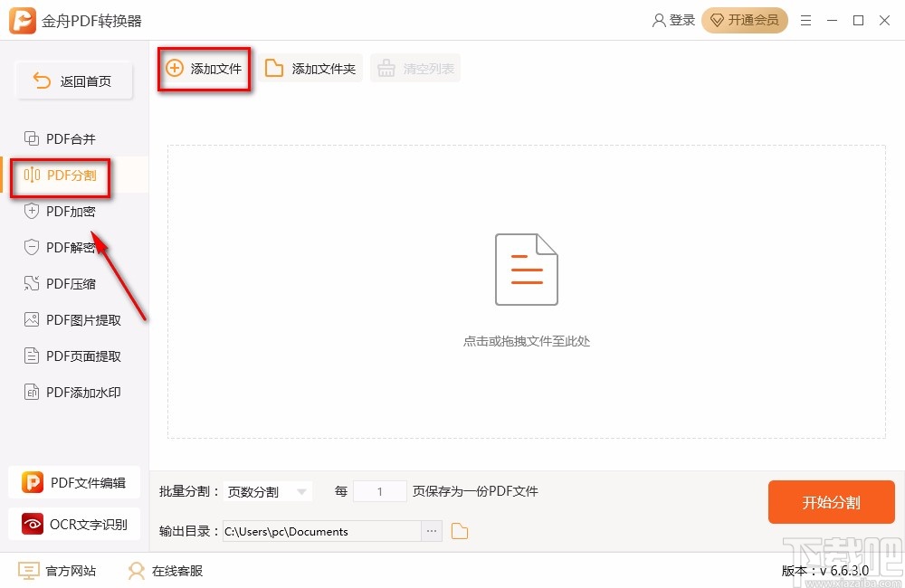Viewport: 905px width, 588px height.
Task: Click the 开通会员 membership button
Action: click(x=744, y=20)
